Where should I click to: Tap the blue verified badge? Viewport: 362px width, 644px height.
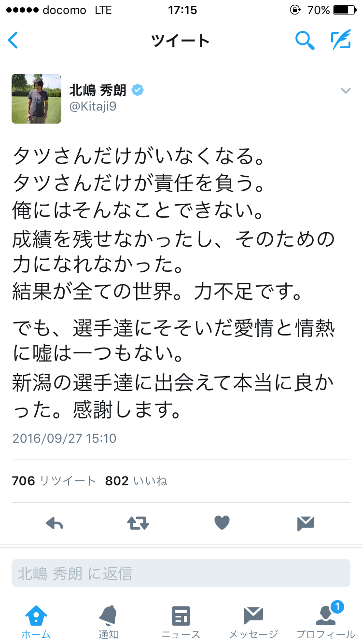coord(138,90)
